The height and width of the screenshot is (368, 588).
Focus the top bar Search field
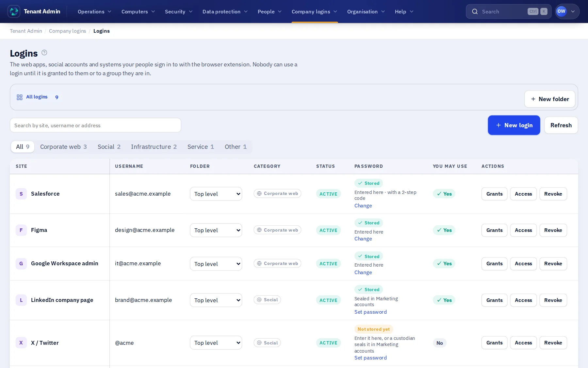[508, 11]
